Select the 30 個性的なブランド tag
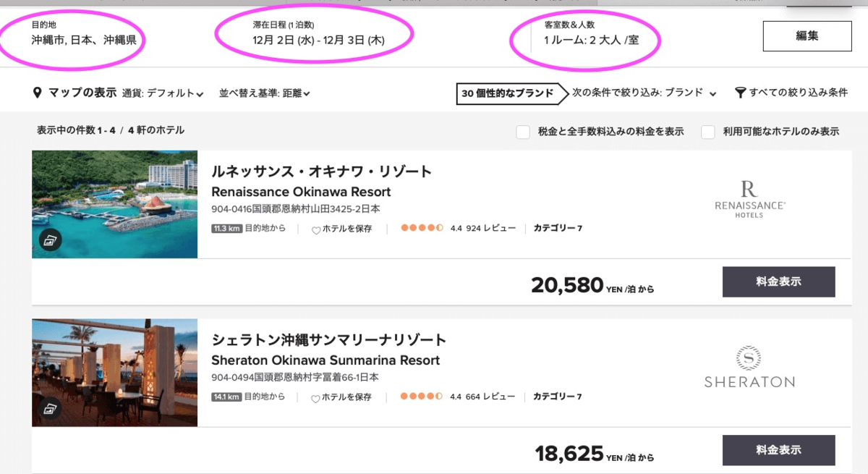The width and height of the screenshot is (868, 474). pyautogui.click(x=506, y=93)
